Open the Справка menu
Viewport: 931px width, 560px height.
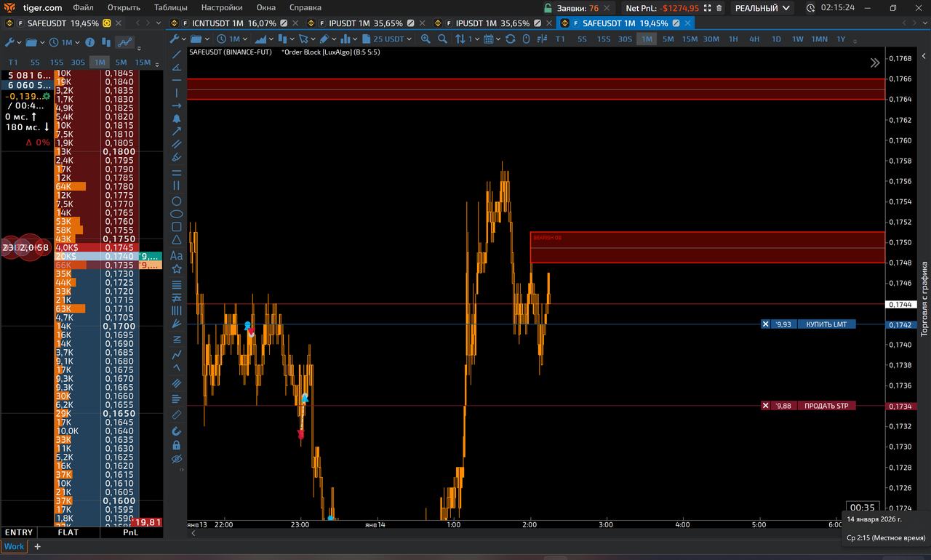(305, 8)
